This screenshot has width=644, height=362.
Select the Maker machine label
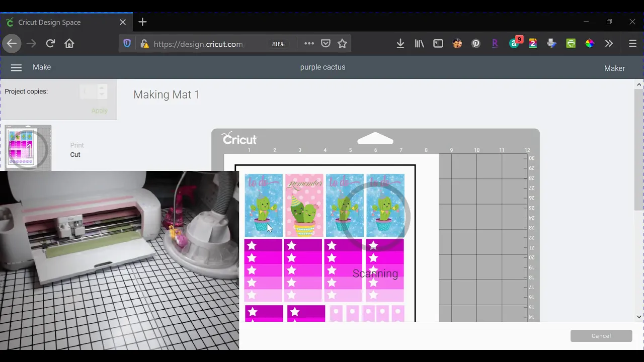[614, 68]
